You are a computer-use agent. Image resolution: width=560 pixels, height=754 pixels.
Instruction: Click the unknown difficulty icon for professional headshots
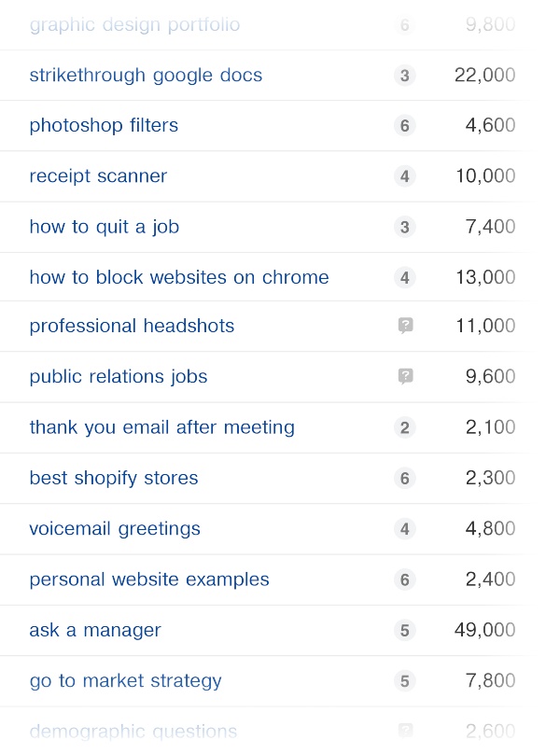405,326
